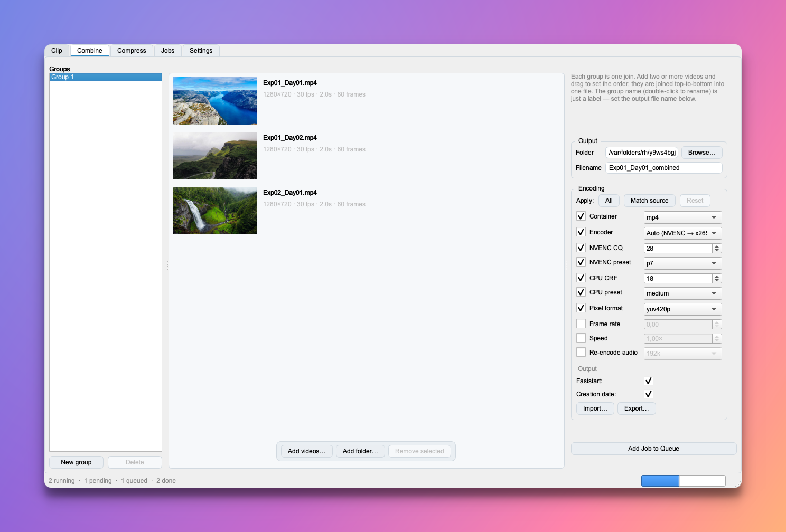
Task: Click Add Job to Queue button
Action: coord(653,449)
